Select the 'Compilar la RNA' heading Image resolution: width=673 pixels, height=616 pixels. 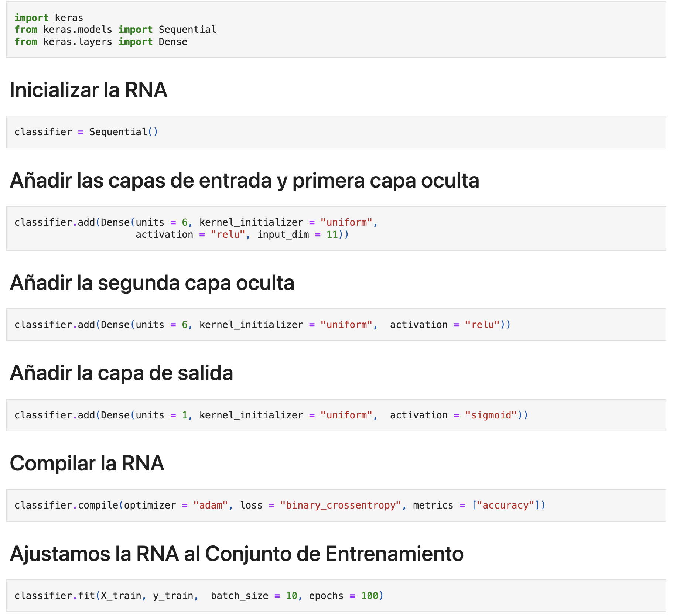(x=87, y=463)
